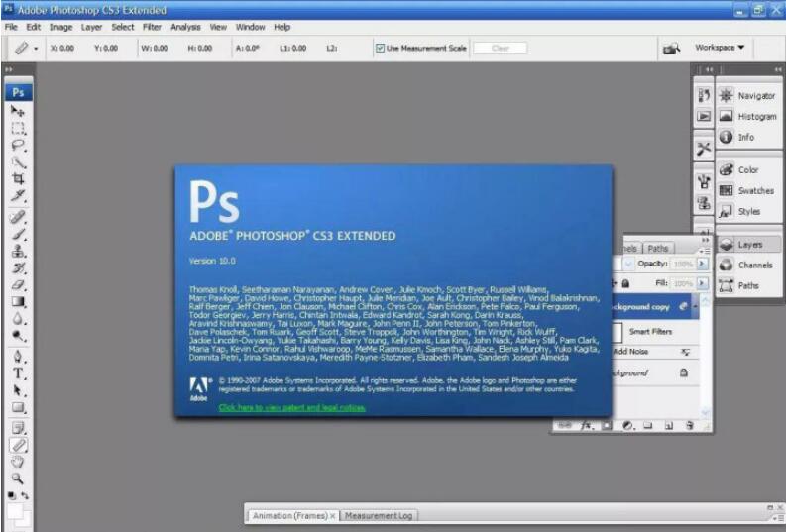Click the Ps logo atop the toolbox
This screenshot has height=532, width=786.
(19, 92)
